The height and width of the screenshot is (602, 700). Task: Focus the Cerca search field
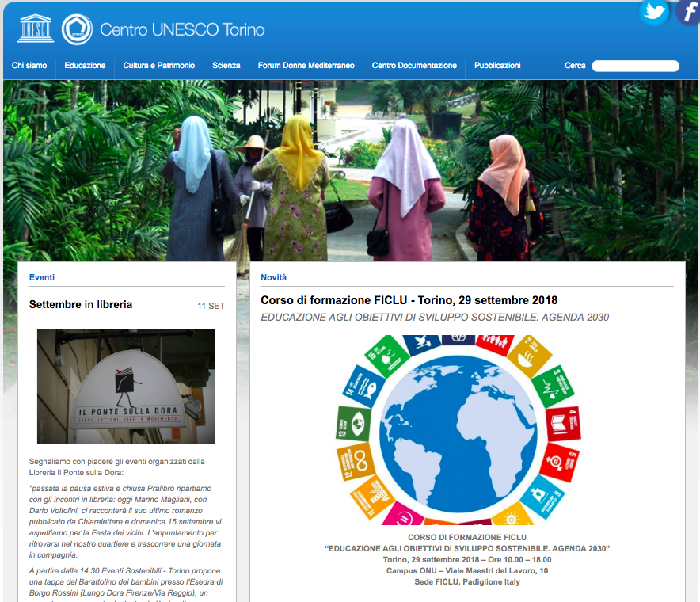tap(635, 66)
